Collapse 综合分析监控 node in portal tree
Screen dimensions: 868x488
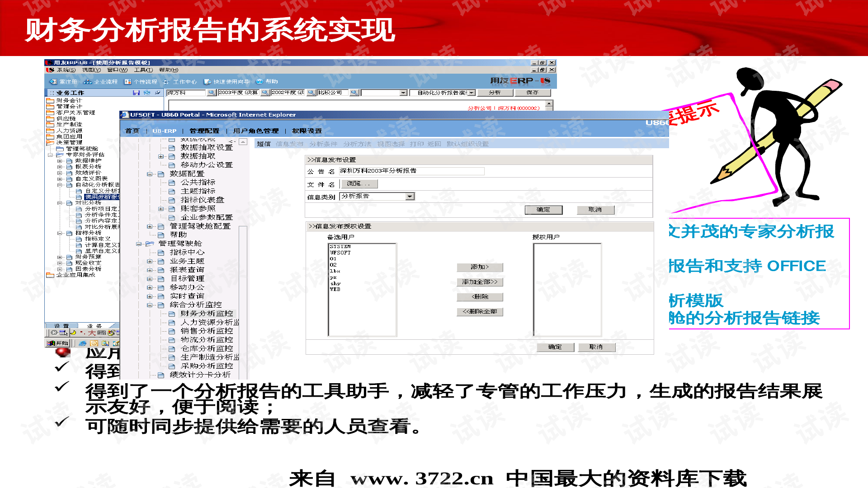[x=149, y=305]
